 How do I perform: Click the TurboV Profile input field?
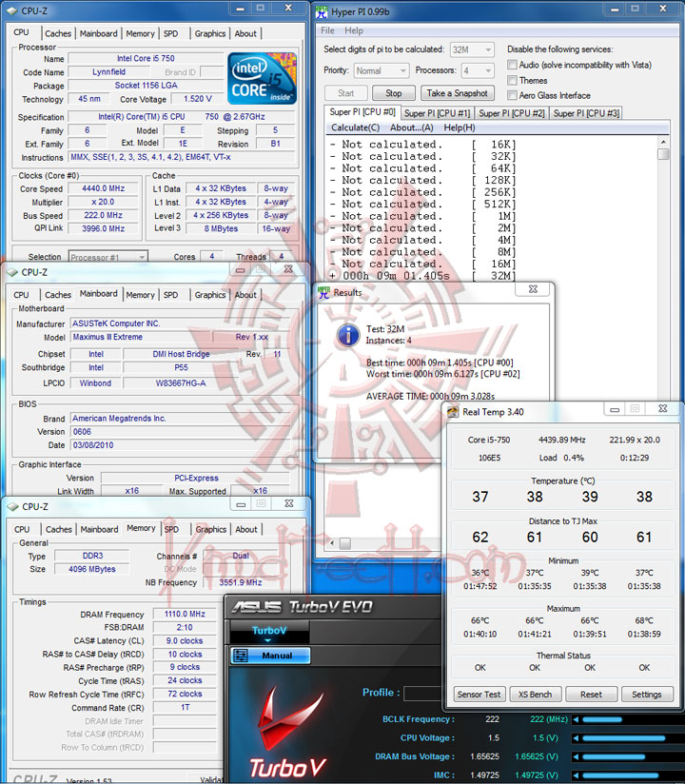pos(423,693)
